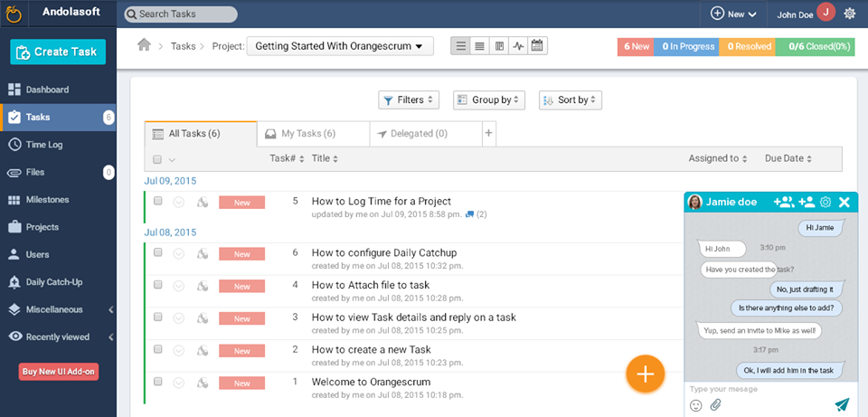Screen dimensions: 868x417
Task: Click 0 In Progress status badge
Action: click(x=686, y=47)
